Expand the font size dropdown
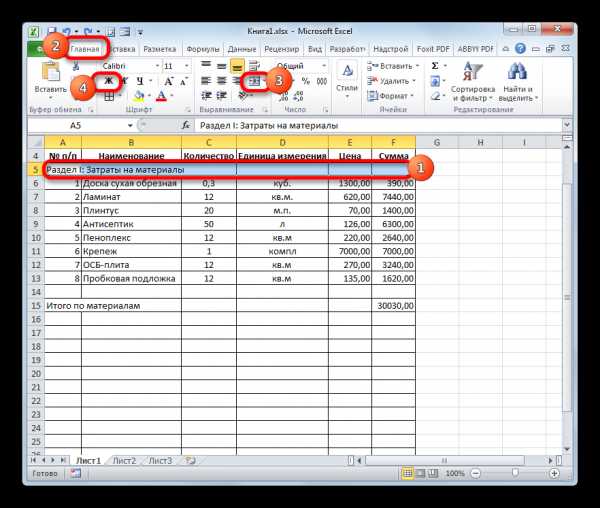600x508 pixels. [x=182, y=66]
